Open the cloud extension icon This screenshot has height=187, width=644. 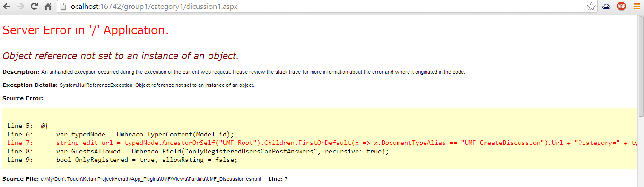coord(606,7)
